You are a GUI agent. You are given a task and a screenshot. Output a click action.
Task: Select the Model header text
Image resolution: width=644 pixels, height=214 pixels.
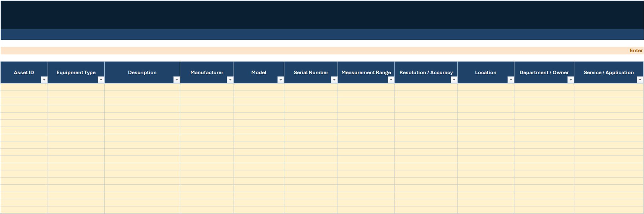pos(259,72)
